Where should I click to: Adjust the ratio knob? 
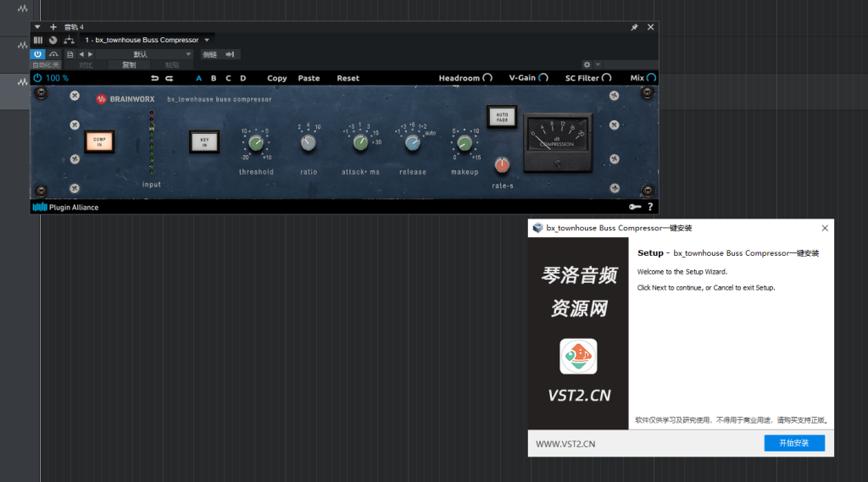[309, 143]
